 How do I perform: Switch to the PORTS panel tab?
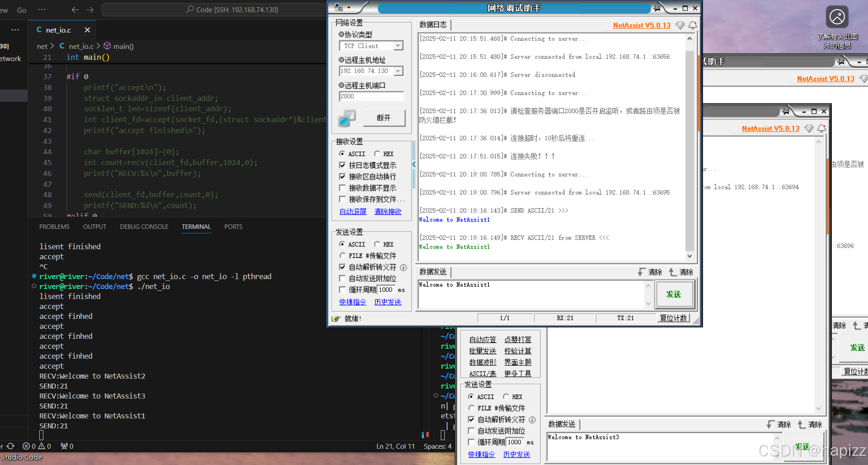[x=233, y=227]
